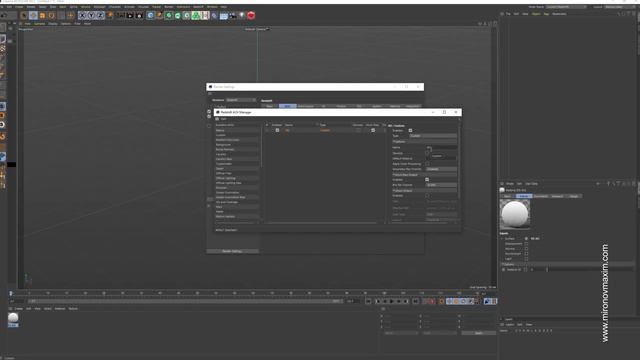Select the Rotate tool

point(52,16)
